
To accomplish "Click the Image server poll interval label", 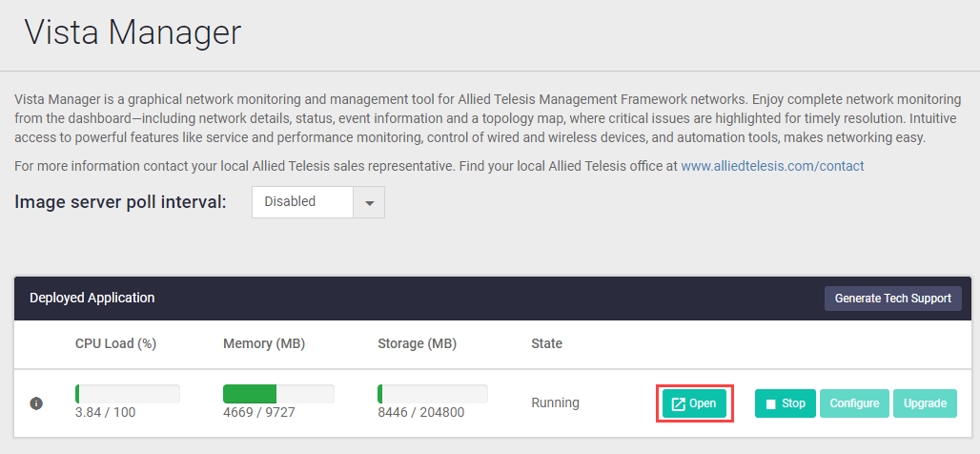I will [120, 202].
